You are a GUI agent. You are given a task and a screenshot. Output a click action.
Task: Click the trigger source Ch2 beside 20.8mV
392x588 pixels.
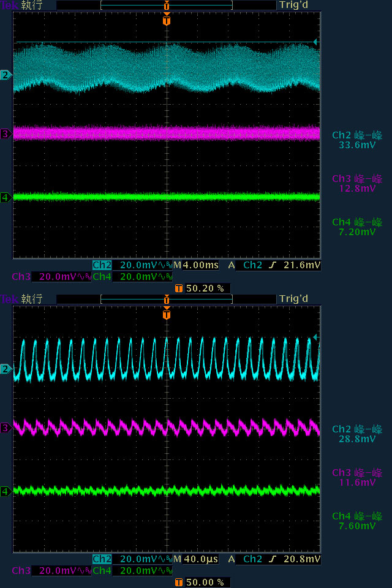pyautogui.click(x=252, y=559)
